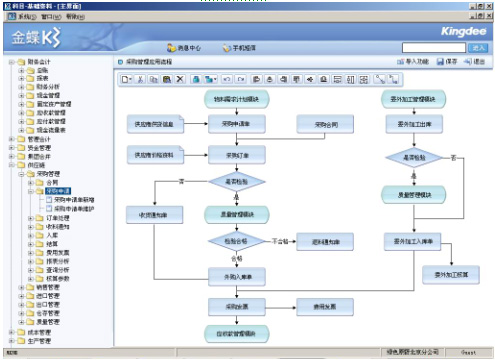The width and height of the screenshot is (495, 362).
Task: Expand the 管理会计 tree folder
Action: click(x=12, y=139)
